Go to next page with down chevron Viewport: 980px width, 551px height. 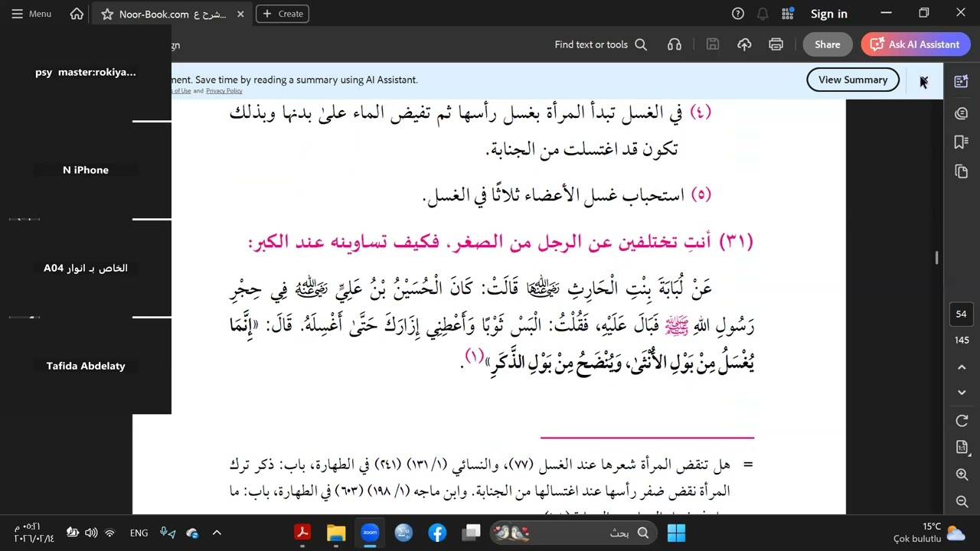(962, 393)
